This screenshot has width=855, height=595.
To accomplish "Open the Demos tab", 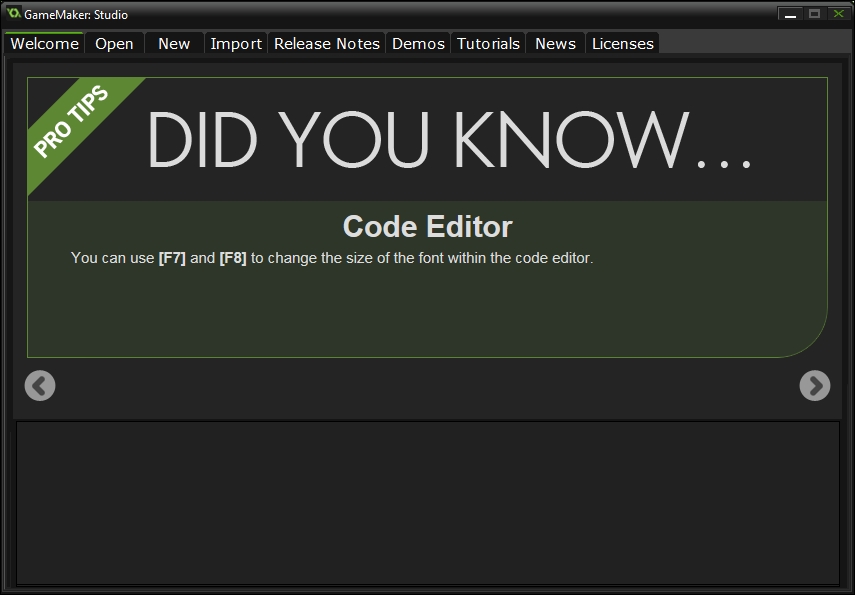I will coord(418,43).
